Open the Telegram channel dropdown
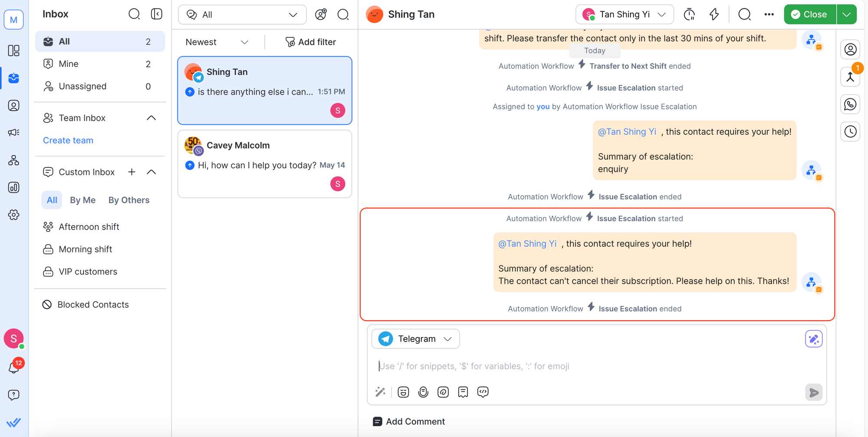 click(x=415, y=339)
